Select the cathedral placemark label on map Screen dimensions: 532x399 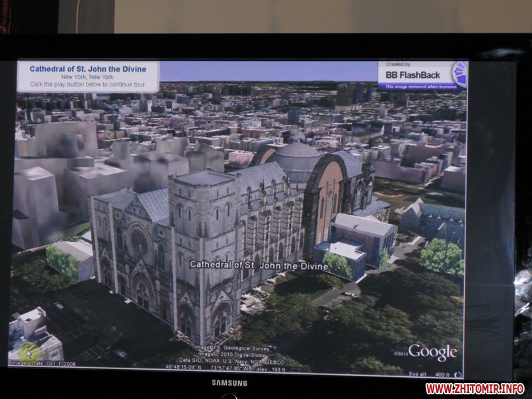(259, 265)
